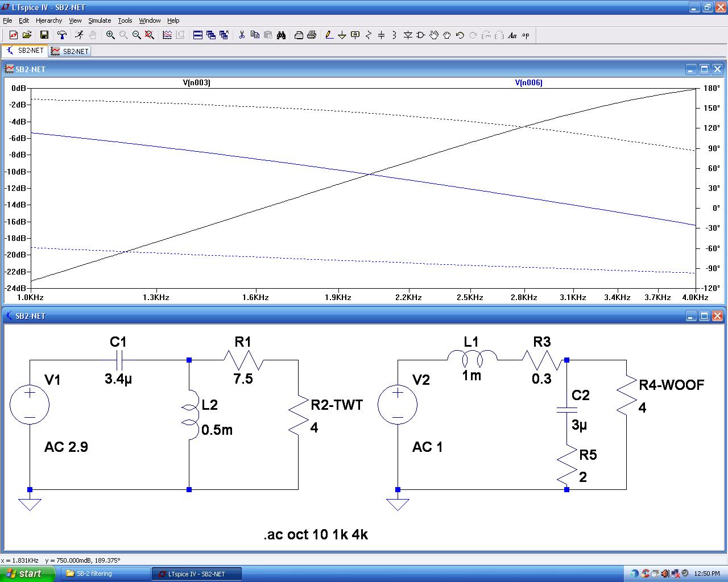Save the schematic with the floppy disk icon
728x582 pixels.
point(44,35)
